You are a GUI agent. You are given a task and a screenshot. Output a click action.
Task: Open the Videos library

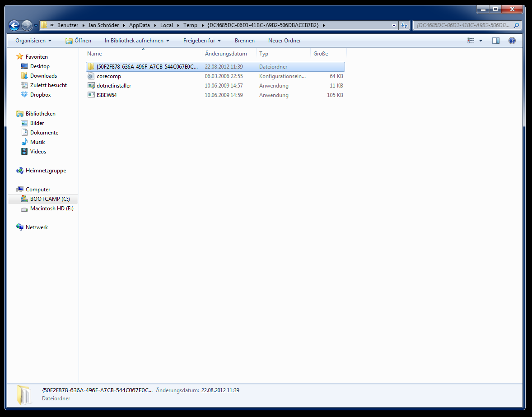coord(38,152)
